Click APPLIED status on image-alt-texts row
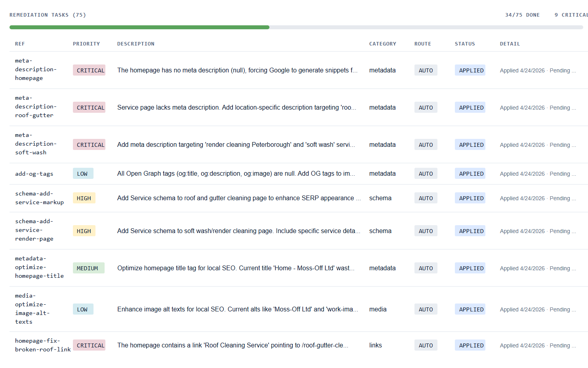Screen dimensions: 588x368 point(470,309)
